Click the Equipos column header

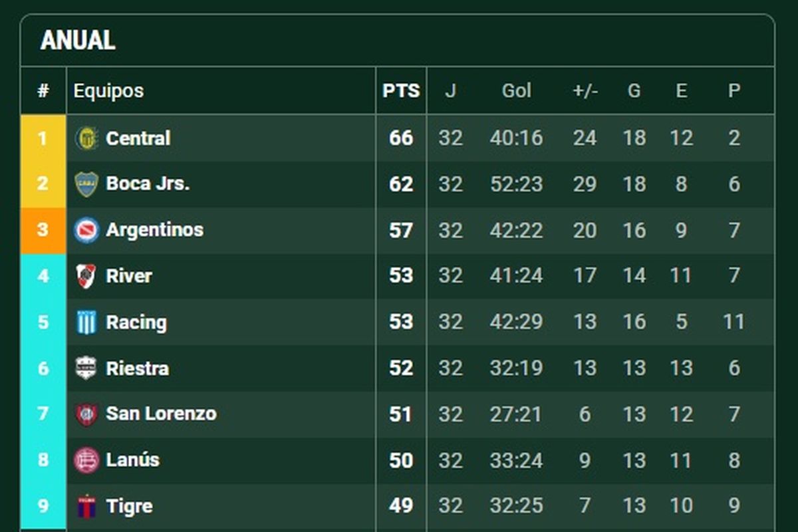coord(109,91)
